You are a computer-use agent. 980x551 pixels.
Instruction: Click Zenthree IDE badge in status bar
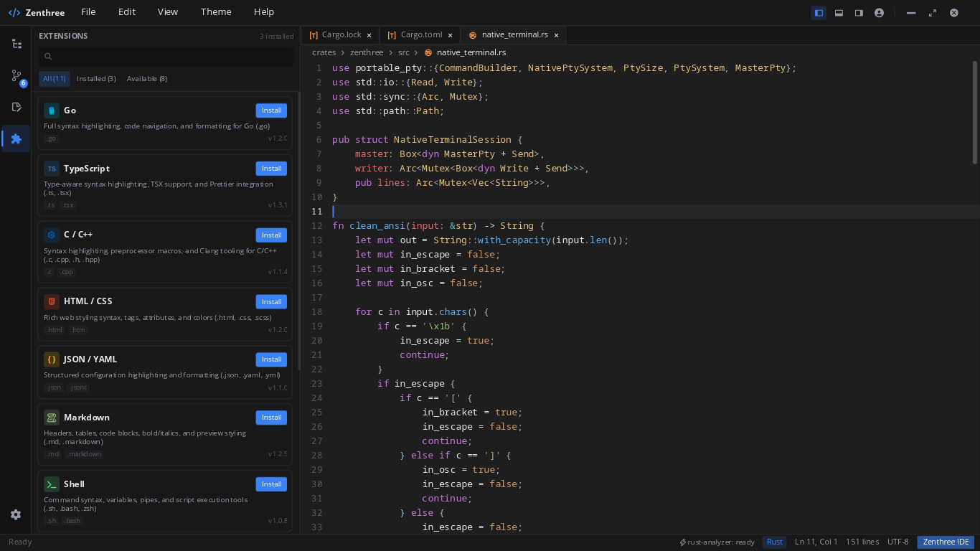pos(946,542)
